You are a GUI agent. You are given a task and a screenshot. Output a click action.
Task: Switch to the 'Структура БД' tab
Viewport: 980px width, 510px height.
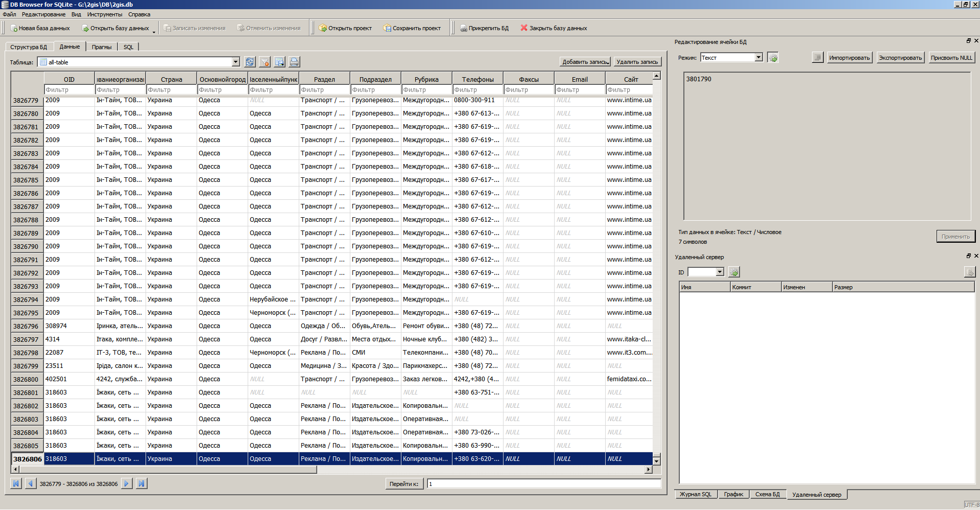[29, 47]
